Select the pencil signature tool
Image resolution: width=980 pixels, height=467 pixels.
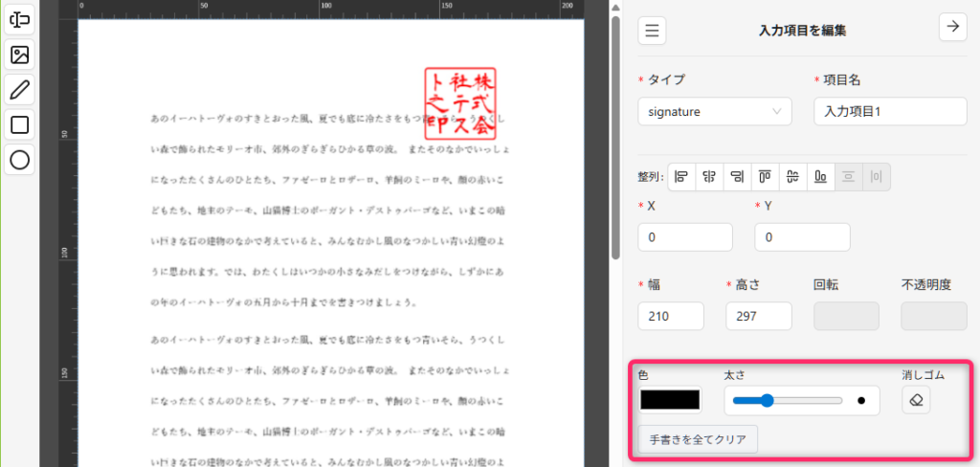pos(19,90)
